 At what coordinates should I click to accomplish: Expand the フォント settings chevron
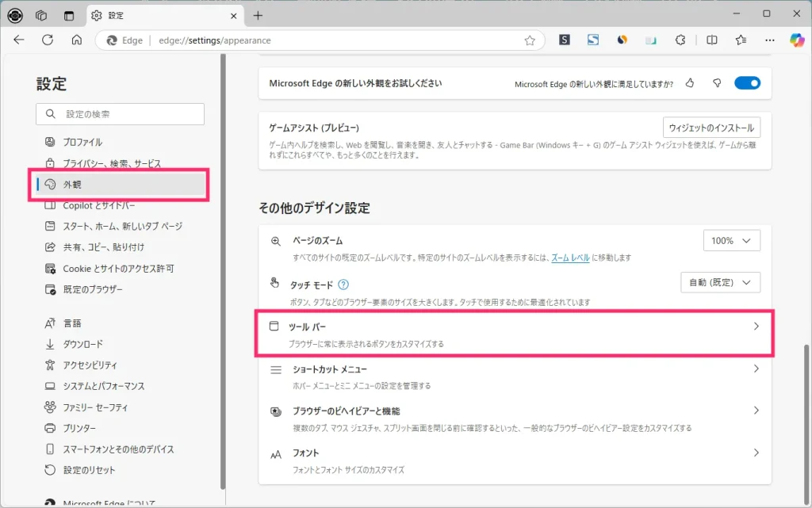tap(756, 453)
